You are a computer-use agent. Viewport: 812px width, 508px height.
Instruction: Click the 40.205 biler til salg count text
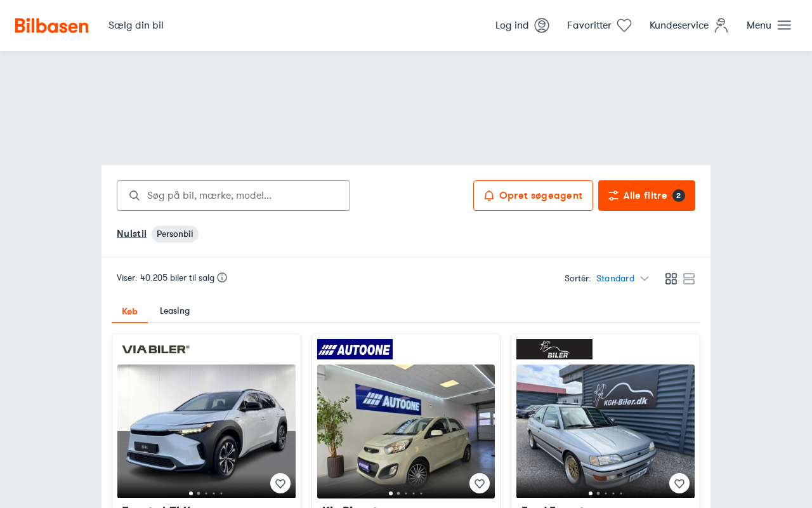point(178,277)
